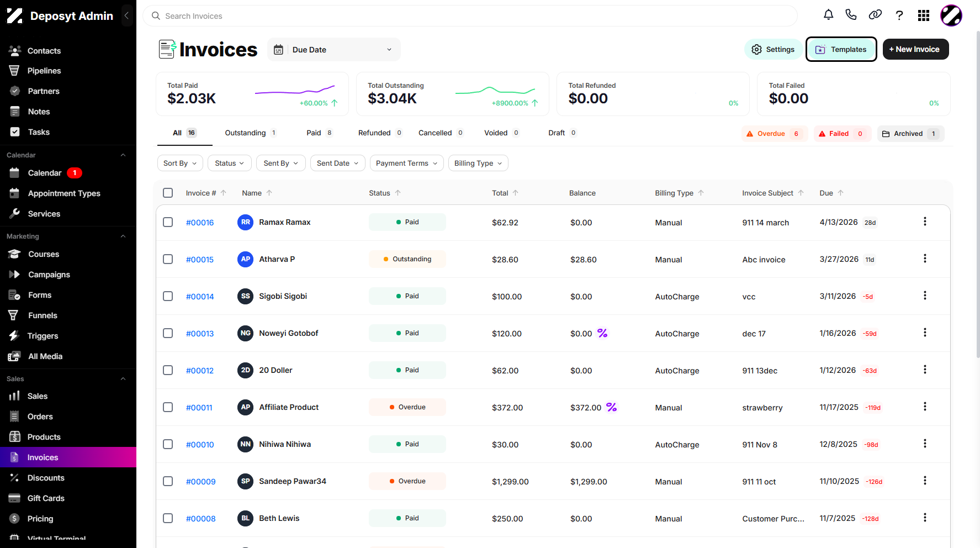Open the Payment Terms dropdown
The image size is (980, 548).
(x=406, y=163)
